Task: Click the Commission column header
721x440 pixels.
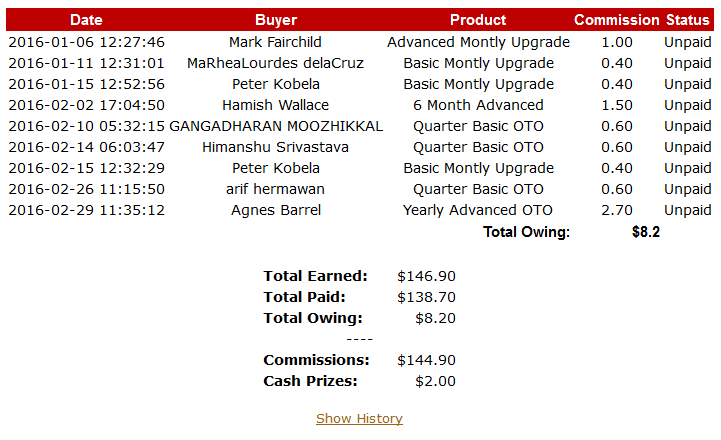Action: pos(616,20)
